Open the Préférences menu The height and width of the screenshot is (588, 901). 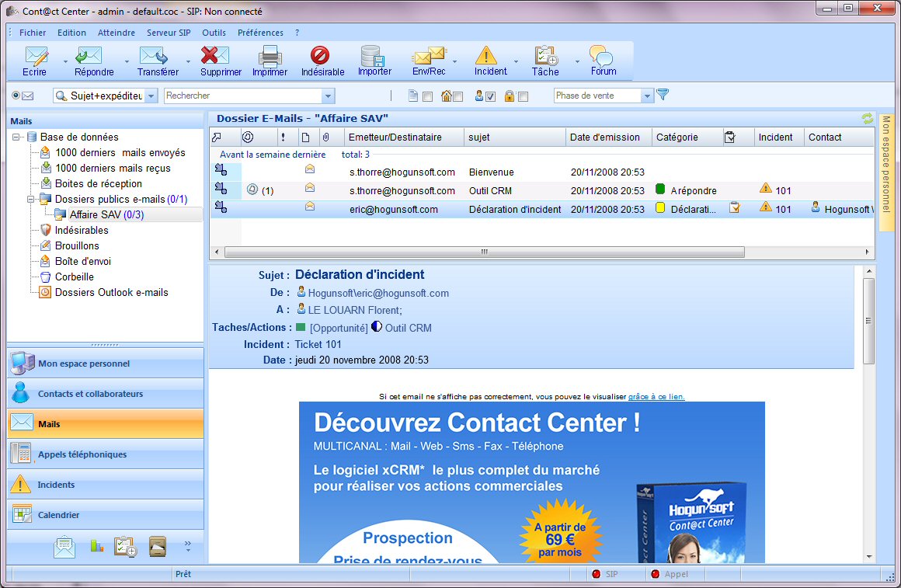click(260, 33)
